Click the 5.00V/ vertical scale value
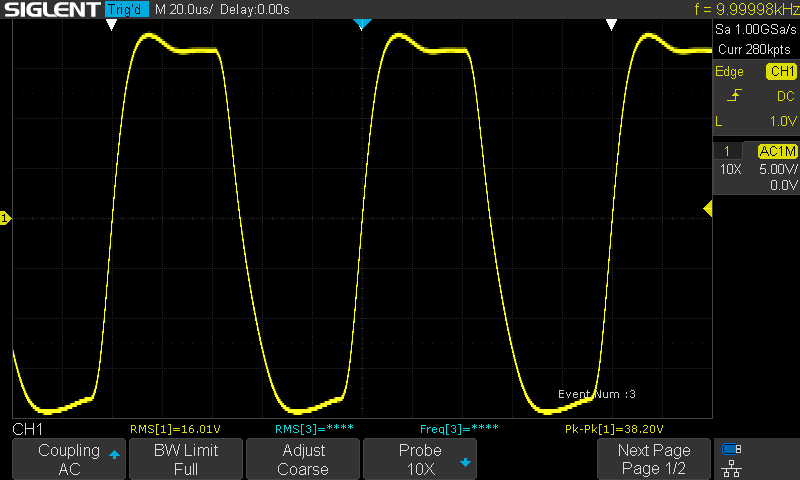 coord(778,169)
